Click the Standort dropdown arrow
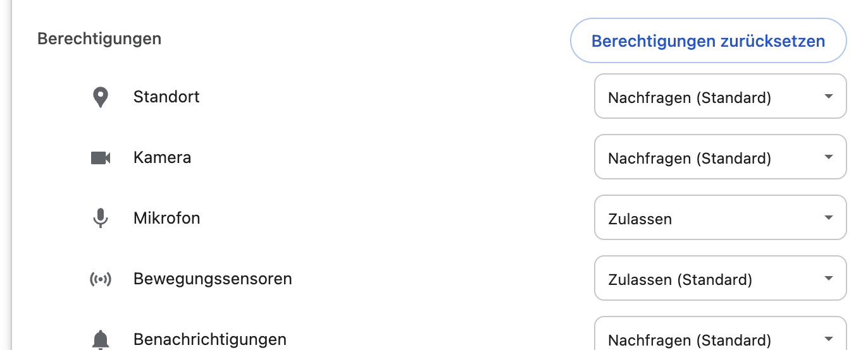Screen dimensions: 868x350 click(x=829, y=97)
